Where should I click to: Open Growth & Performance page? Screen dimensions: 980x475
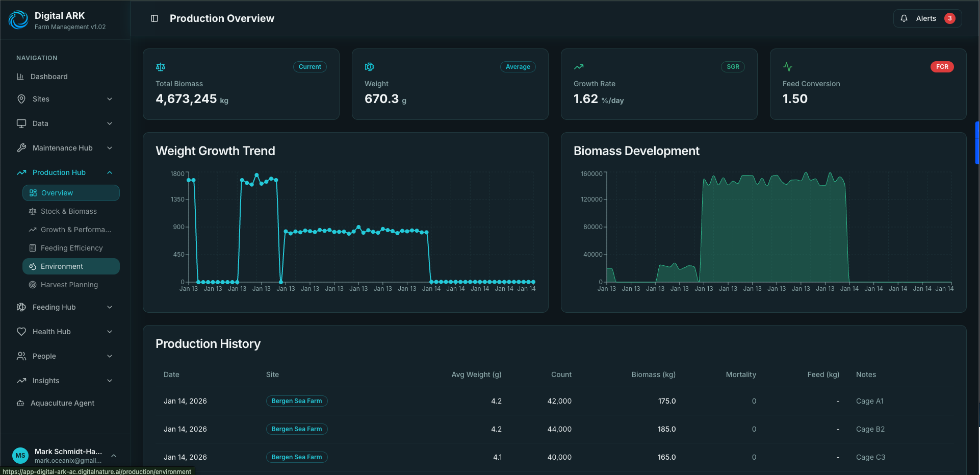pyautogui.click(x=71, y=230)
